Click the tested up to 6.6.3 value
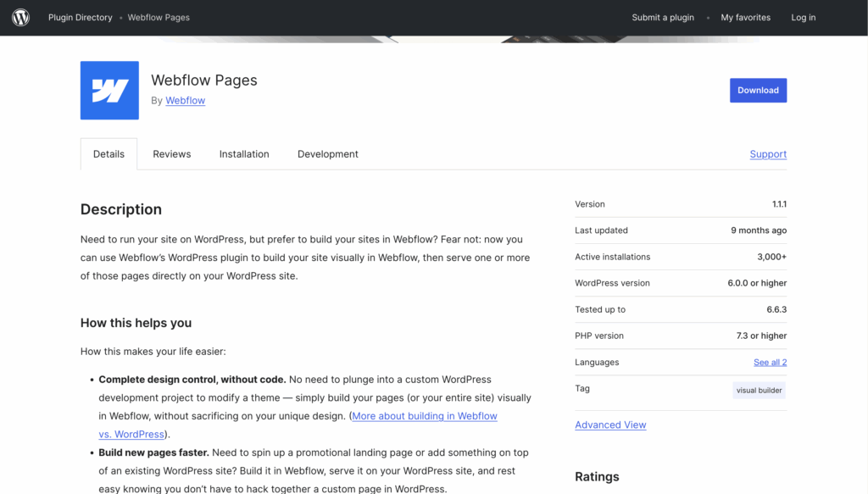The height and width of the screenshot is (494, 868). tap(776, 310)
